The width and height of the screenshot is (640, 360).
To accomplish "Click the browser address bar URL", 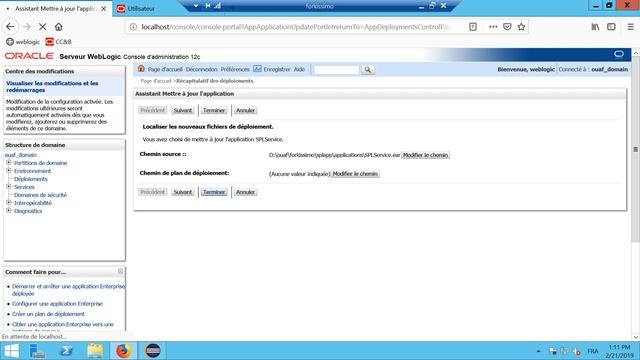I will coord(295,27).
